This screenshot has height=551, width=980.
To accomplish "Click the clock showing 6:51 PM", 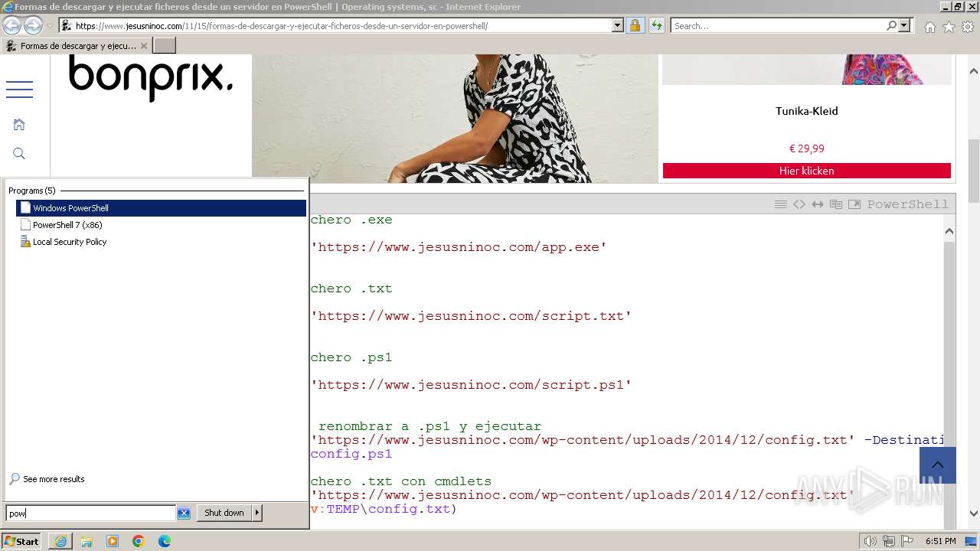I will [940, 541].
